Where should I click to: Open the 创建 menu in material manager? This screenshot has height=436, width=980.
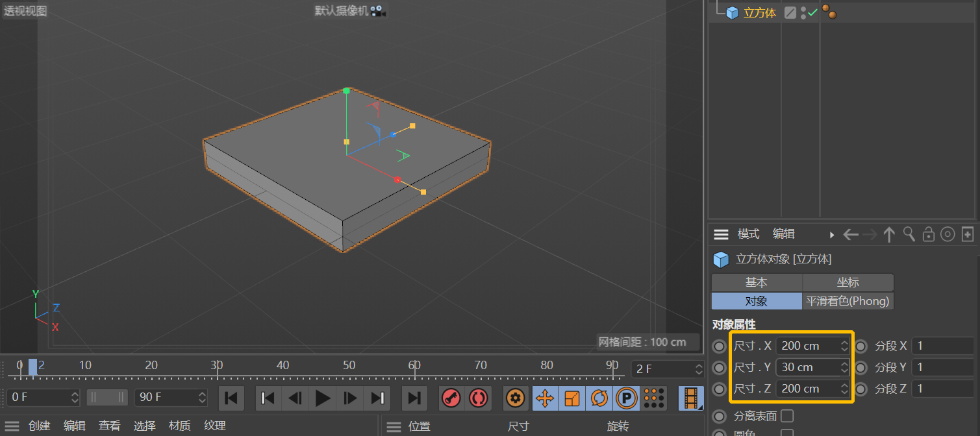point(39,426)
